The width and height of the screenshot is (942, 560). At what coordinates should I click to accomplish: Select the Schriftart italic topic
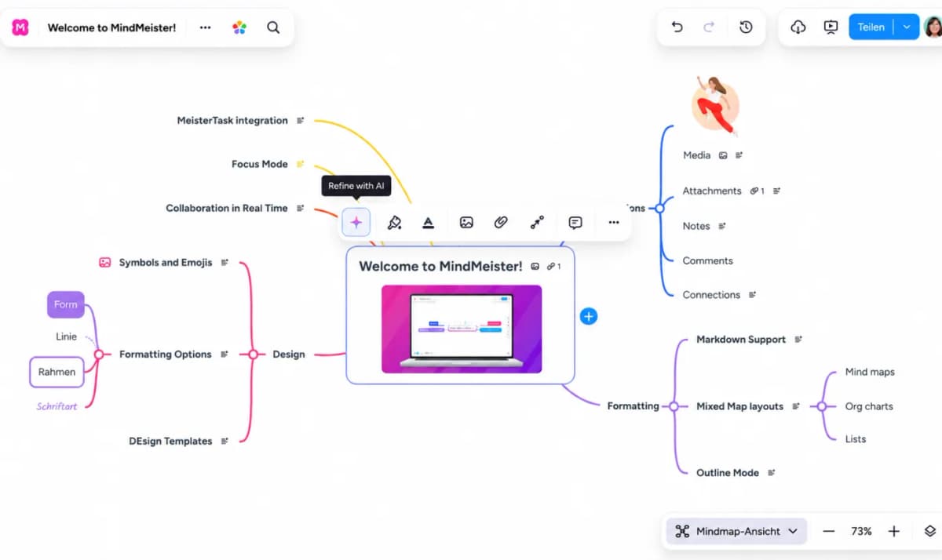[x=57, y=406]
